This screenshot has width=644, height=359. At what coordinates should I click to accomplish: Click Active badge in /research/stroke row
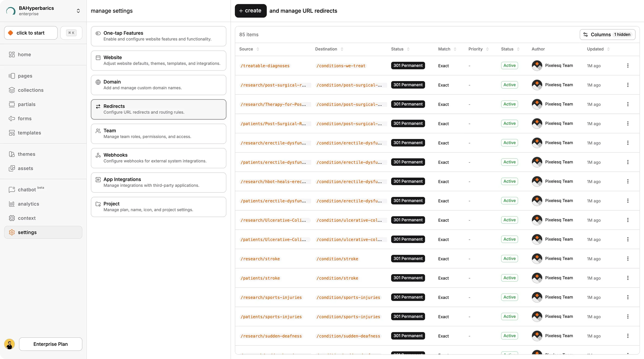tap(509, 259)
